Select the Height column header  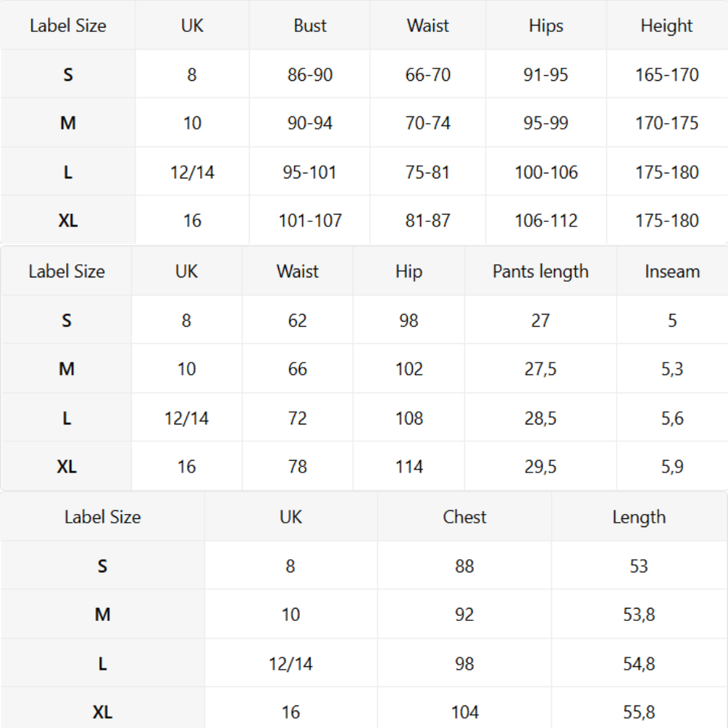[x=666, y=25]
